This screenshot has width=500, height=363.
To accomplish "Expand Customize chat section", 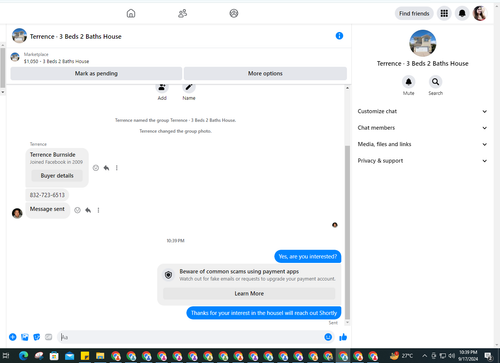I will (422, 111).
